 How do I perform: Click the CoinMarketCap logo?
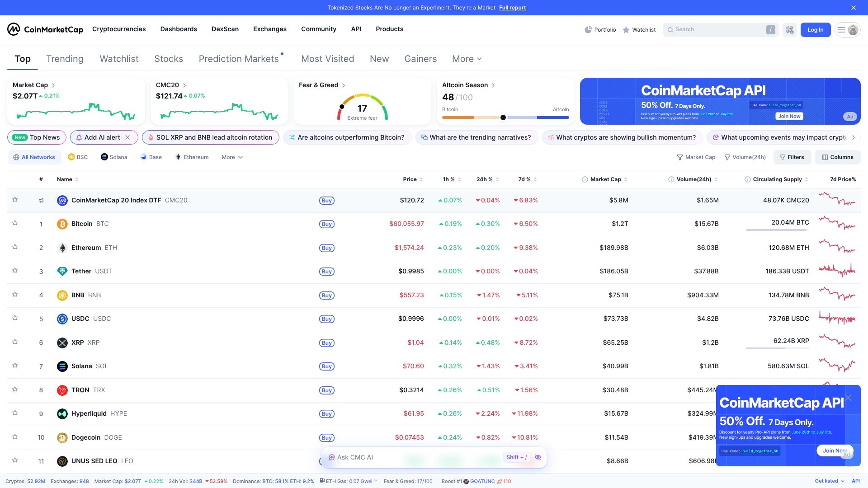45,29
